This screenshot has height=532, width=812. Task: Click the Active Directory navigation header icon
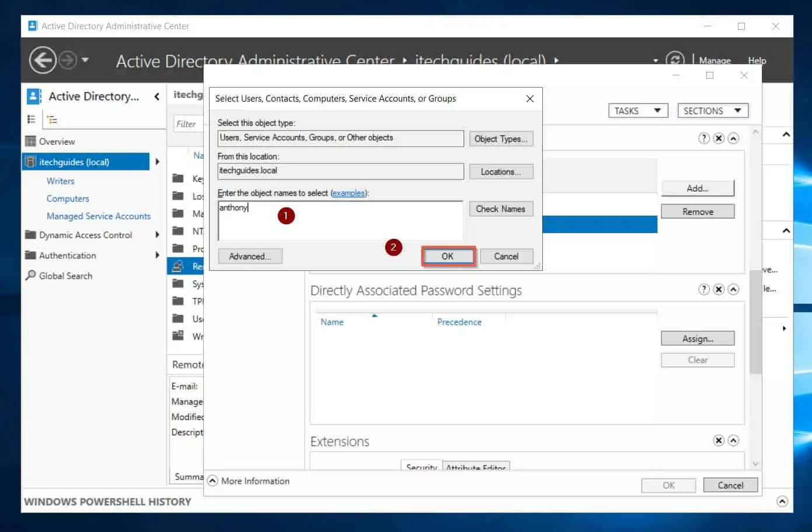click(34, 96)
